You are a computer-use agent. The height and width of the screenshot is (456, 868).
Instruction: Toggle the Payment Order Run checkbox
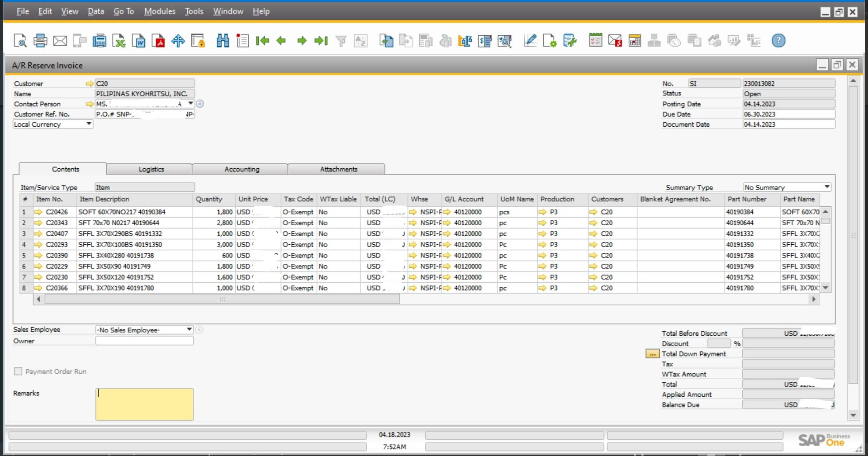coord(18,371)
